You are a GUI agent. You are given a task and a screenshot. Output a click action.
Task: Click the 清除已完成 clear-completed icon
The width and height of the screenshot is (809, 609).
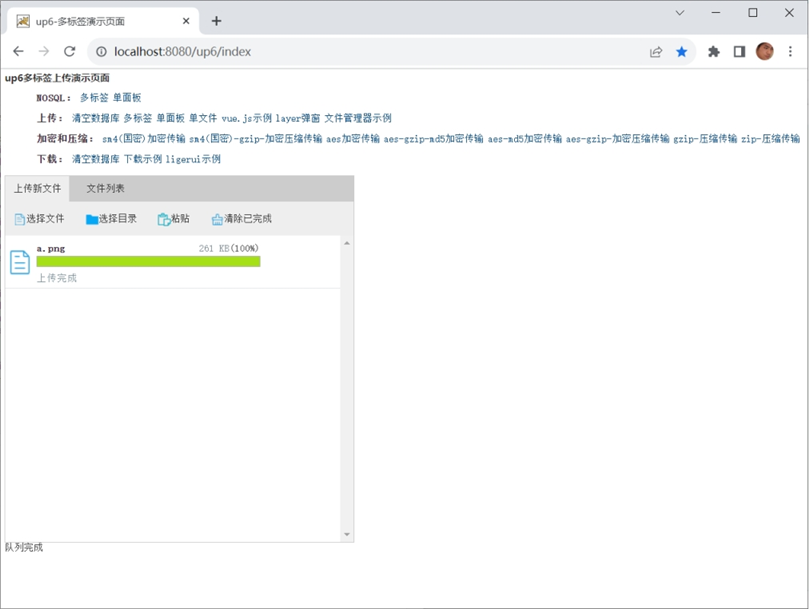[219, 219]
